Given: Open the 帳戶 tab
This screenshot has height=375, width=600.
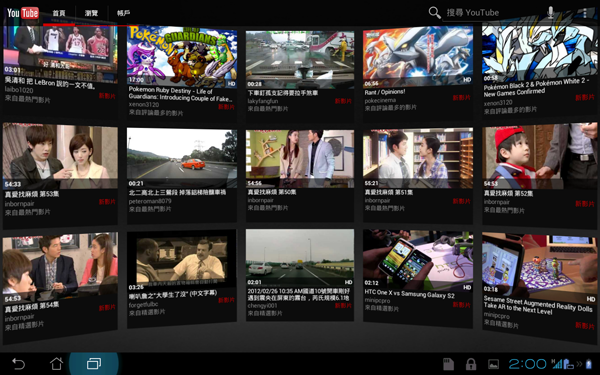Looking at the screenshot, I should 124,13.
